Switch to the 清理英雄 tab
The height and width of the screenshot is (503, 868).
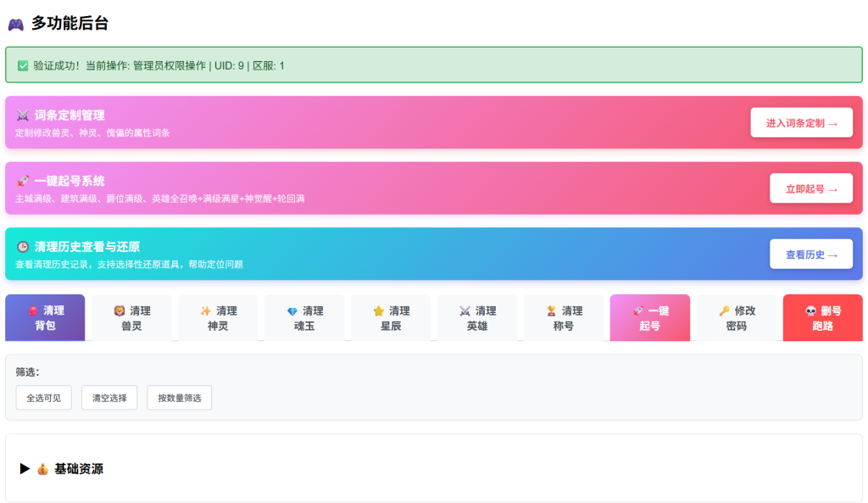[x=476, y=318]
